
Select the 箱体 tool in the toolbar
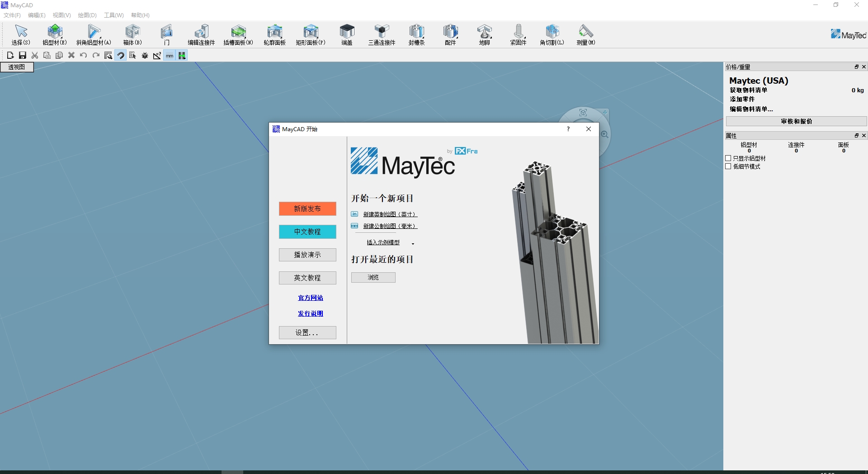point(132,34)
